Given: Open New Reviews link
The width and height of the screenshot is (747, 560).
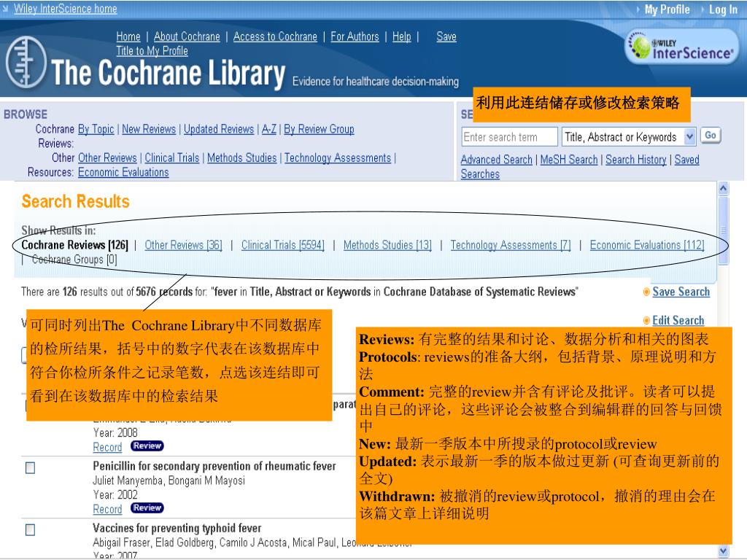Looking at the screenshot, I should click(149, 129).
